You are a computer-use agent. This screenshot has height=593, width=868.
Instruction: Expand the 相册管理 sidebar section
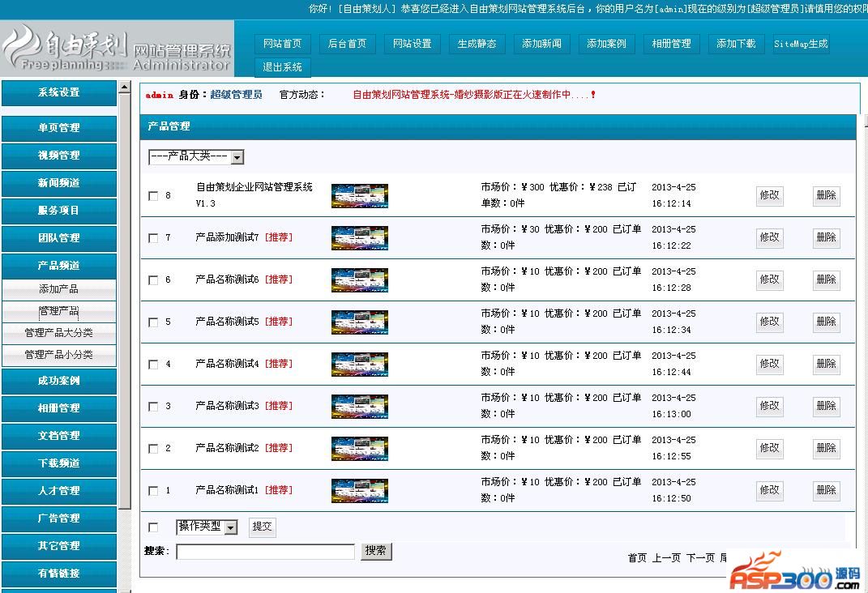(x=58, y=409)
